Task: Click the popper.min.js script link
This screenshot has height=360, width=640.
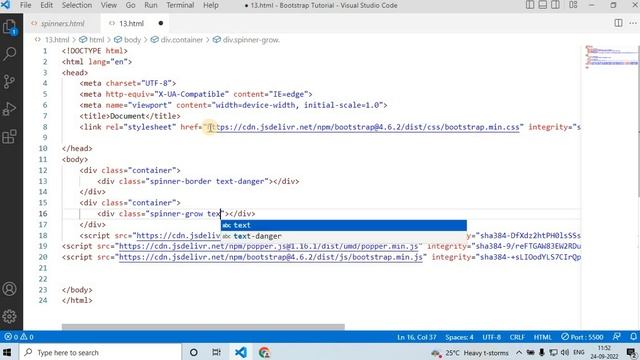Action: pyautogui.click(x=269, y=246)
